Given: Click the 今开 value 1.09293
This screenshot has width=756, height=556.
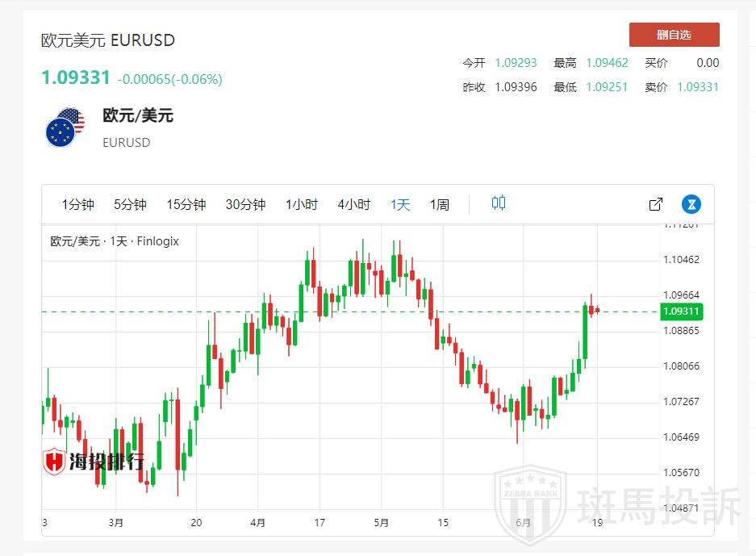Looking at the screenshot, I should click(516, 63).
